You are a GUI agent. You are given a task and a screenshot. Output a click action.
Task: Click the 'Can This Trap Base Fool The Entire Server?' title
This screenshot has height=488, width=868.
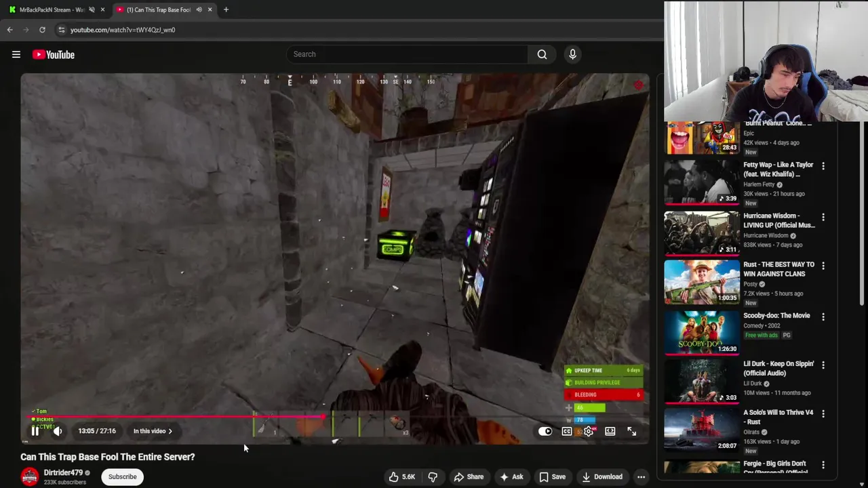pos(107,457)
